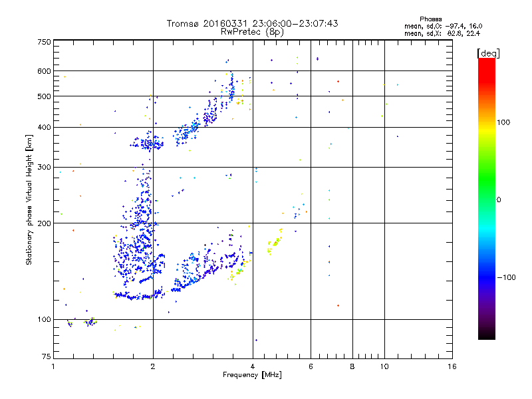Click the plot title 'Tromsø 20160331 23:06:00-23:07:43'
Image resolution: width=532 pixels, height=399 pixels.
252,23
